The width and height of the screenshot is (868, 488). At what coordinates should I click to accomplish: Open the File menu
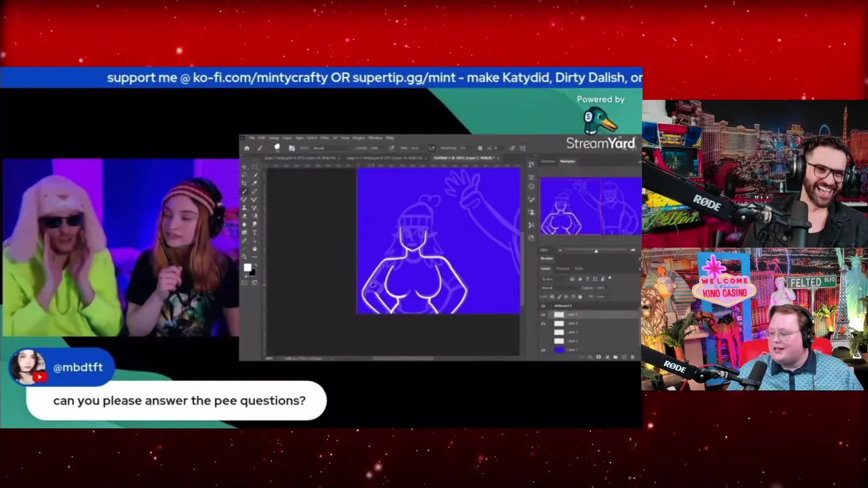(252, 138)
